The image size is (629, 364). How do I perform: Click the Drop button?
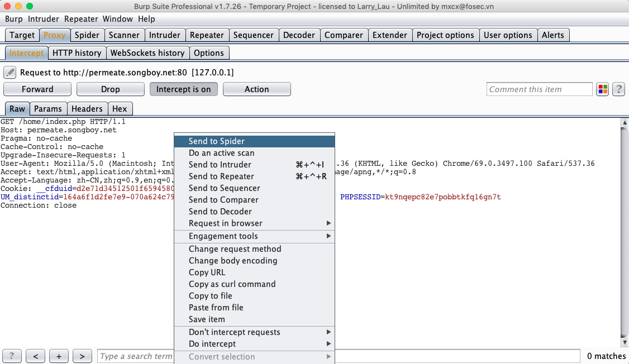[x=110, y=89]
